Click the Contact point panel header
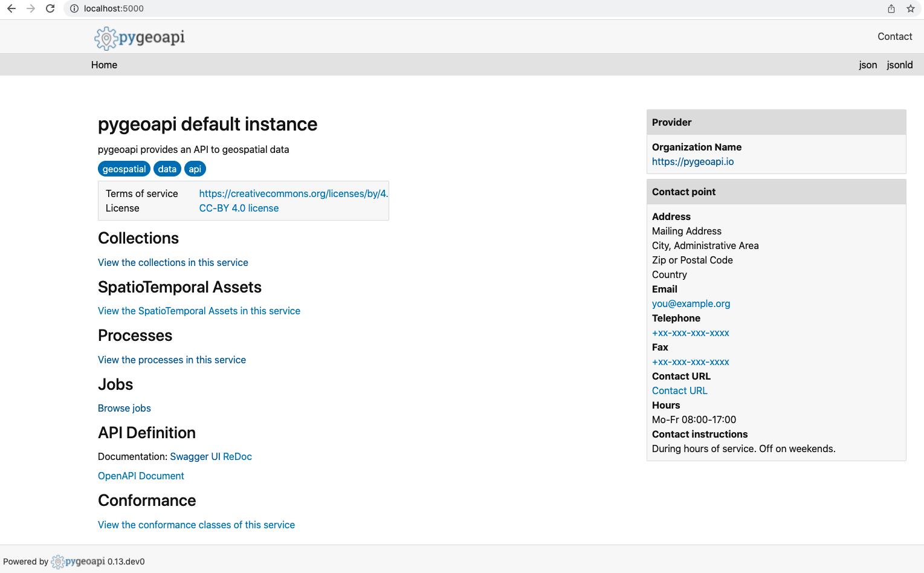 776,192
